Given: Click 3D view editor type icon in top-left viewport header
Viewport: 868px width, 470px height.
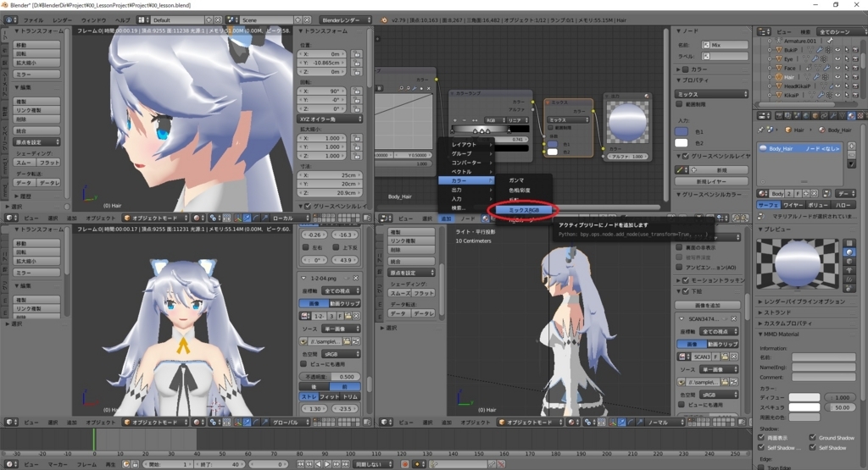Looking at the screenshot, I should [x=11, y=218].
